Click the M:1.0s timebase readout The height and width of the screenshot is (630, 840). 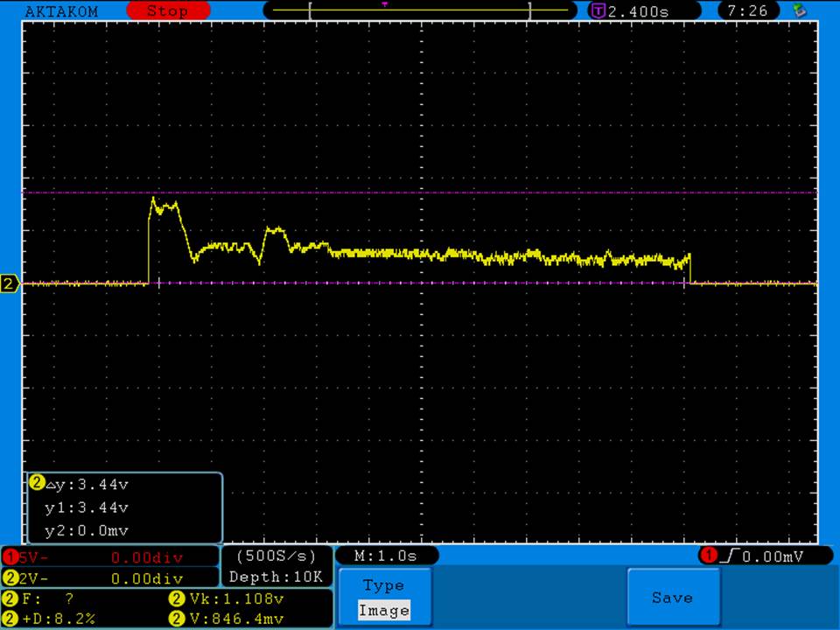tap(386, 556)
